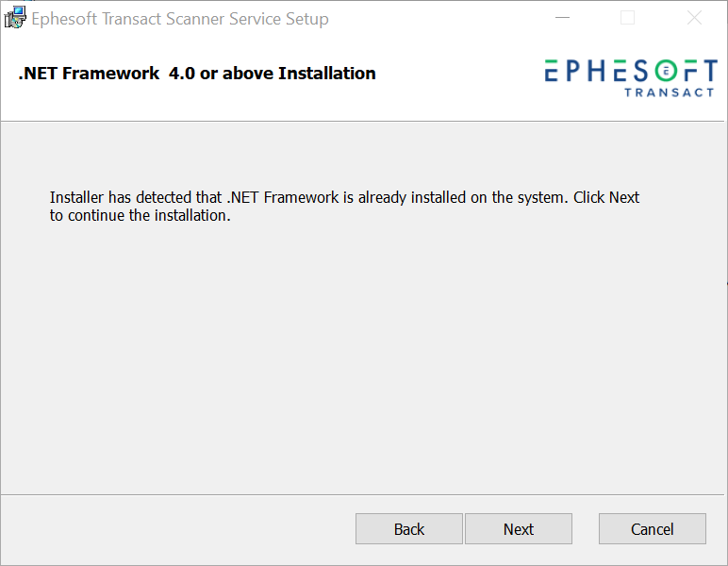Go to the previous step with Back
Viewport: 728px width, 566px height.
pyautogui.click(x=409, y=529)
